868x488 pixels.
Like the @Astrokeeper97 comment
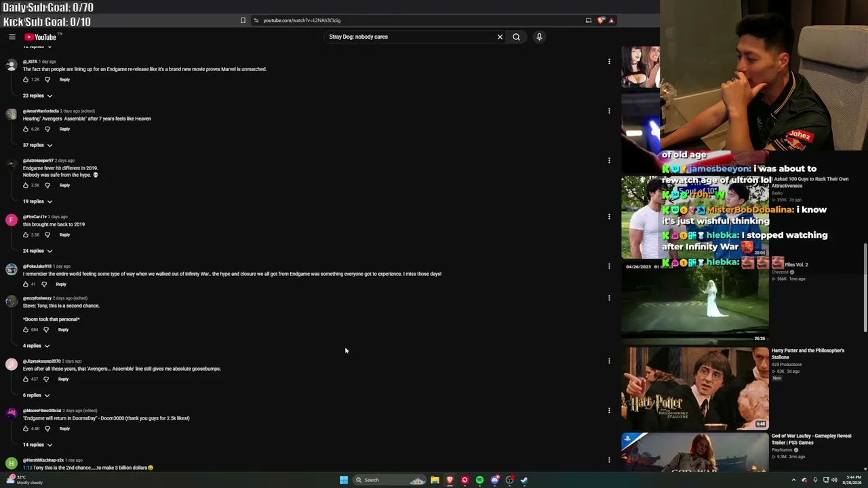click(26, 185)
